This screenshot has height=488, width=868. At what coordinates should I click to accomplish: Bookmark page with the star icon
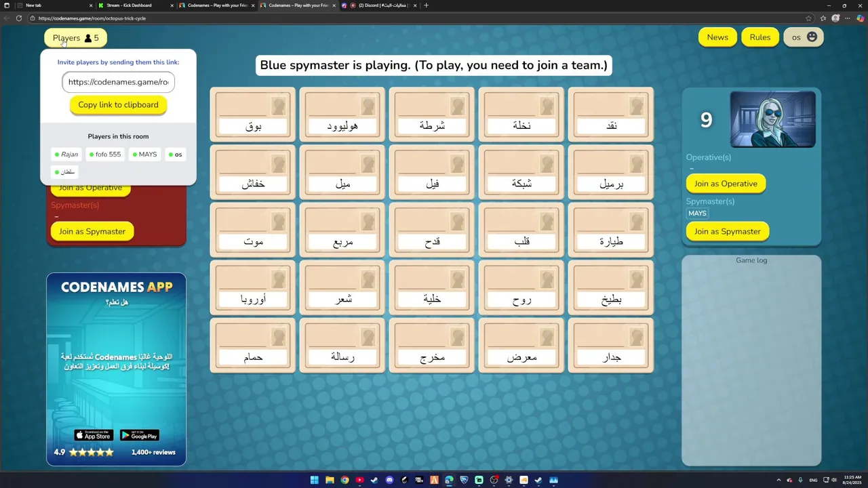809,18
